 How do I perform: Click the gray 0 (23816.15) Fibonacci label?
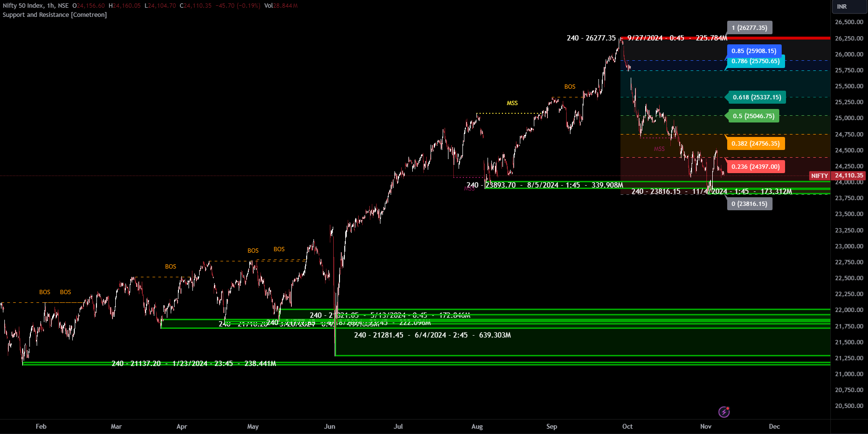[749, 204]
